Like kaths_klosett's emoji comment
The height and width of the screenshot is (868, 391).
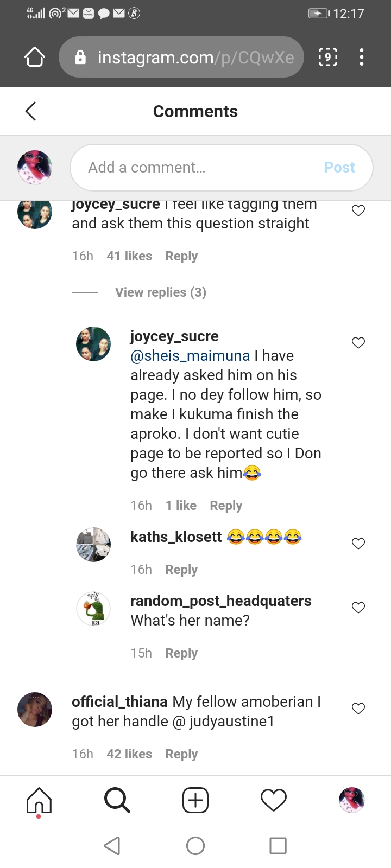358,544
